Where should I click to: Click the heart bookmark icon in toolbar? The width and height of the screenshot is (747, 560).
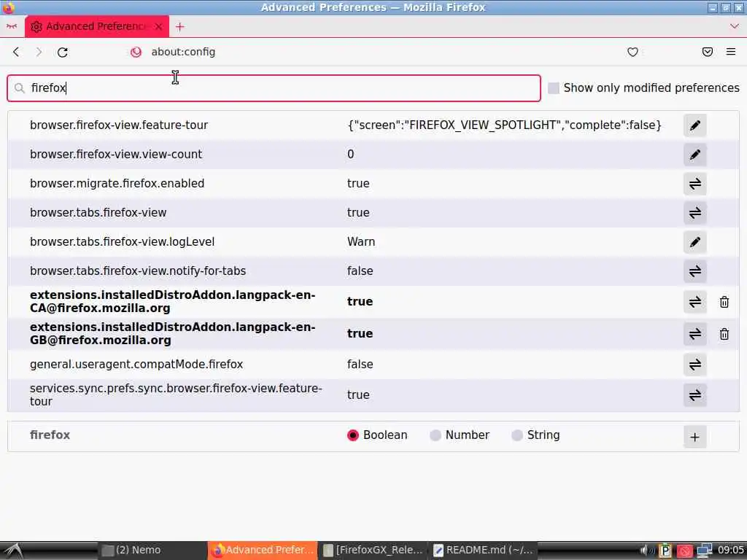[632, 52]
